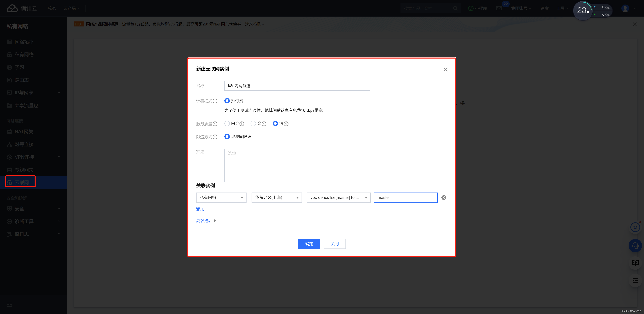Image resolution: width=644 pixels, height=314 pixels.
Task: Select 银 service quality radio
Action: point(275,123)
